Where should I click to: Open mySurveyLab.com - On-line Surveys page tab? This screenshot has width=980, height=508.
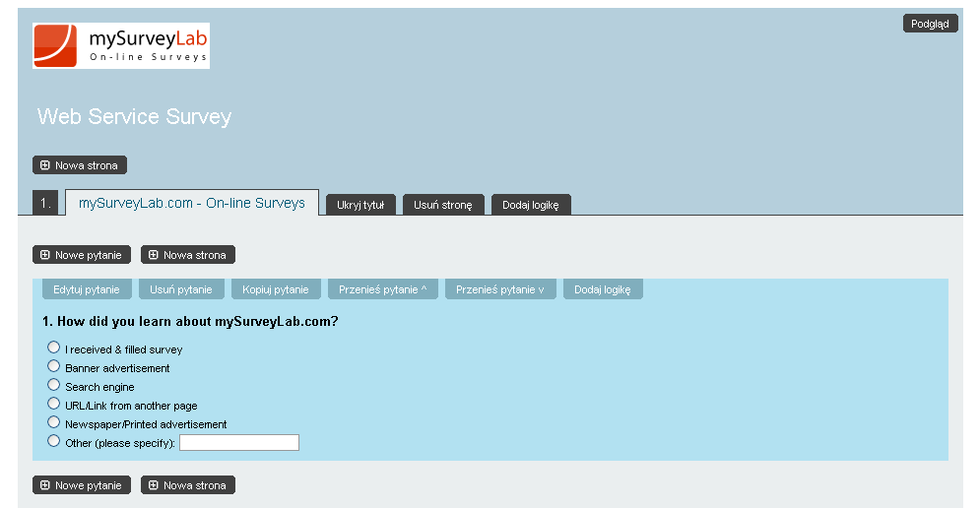pyautogui.click(x=192, y=203)
